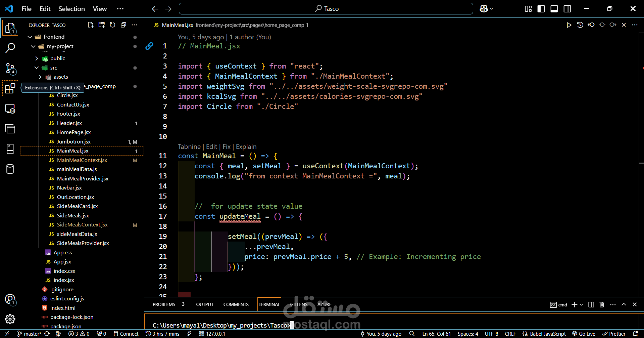
Task: Click the Prettier status bar button
Action: click(x=613, y=334)
